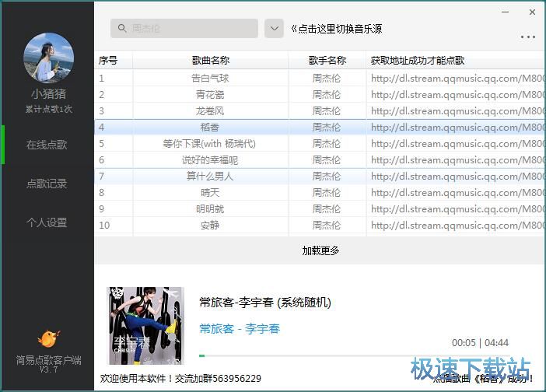Click the orange bird app logo
Viewport: 546px width, 392px height.
[x=49, y=338]
